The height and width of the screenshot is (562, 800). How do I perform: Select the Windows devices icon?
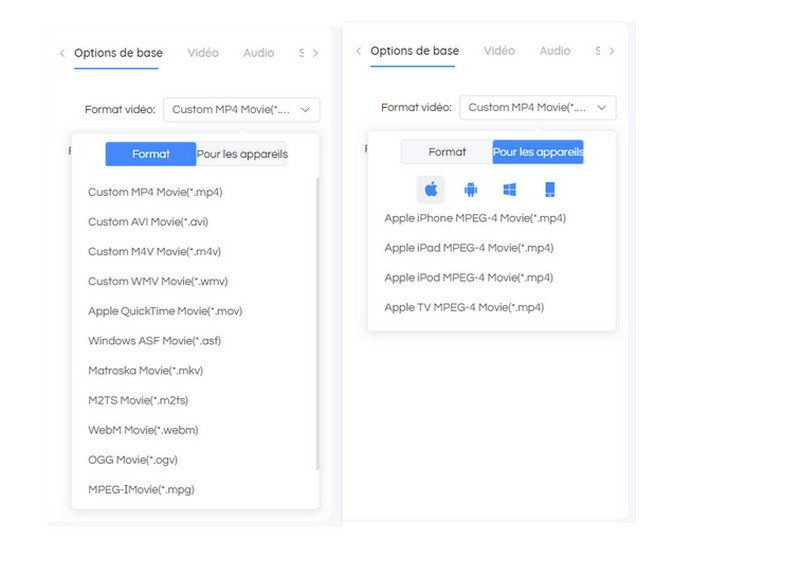coord(509,189)
